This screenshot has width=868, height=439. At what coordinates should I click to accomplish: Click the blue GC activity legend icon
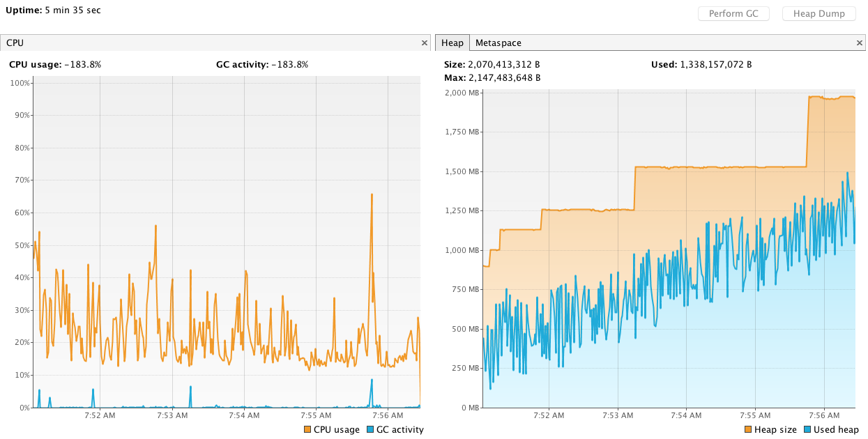tap(370, 430)
